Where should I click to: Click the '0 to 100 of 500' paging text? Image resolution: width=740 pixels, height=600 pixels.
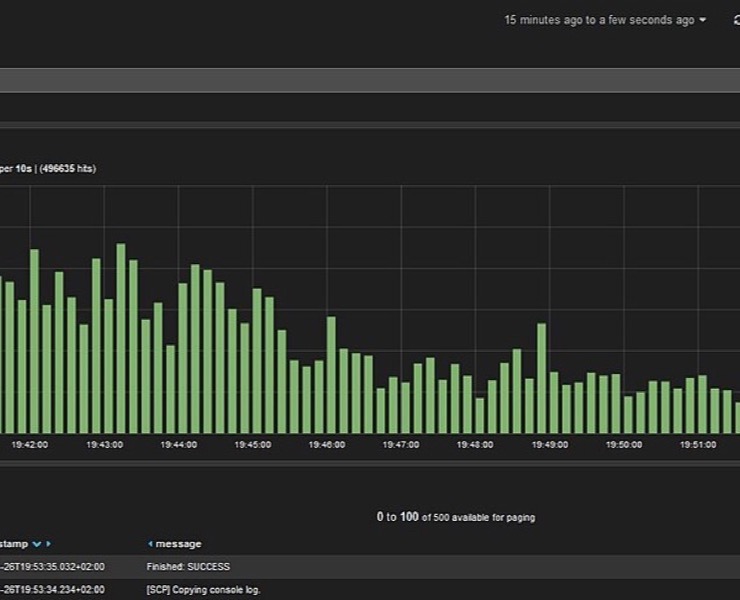(455, 517)
